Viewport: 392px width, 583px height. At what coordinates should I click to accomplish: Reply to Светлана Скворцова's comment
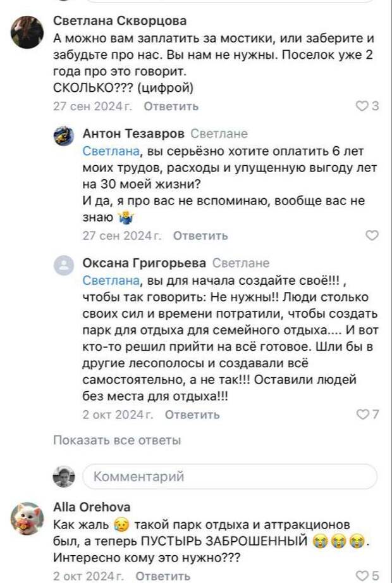tap(171, 106)
